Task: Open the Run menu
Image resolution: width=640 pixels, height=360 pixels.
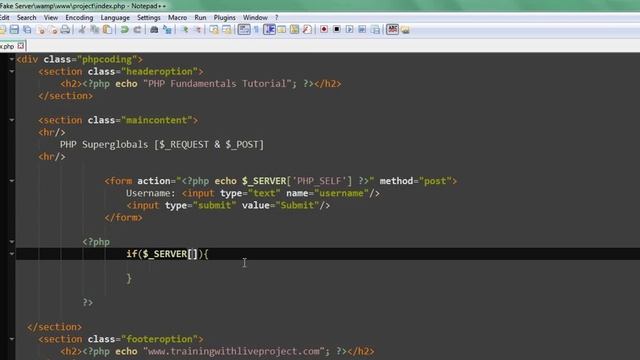Action: (200, 18)
